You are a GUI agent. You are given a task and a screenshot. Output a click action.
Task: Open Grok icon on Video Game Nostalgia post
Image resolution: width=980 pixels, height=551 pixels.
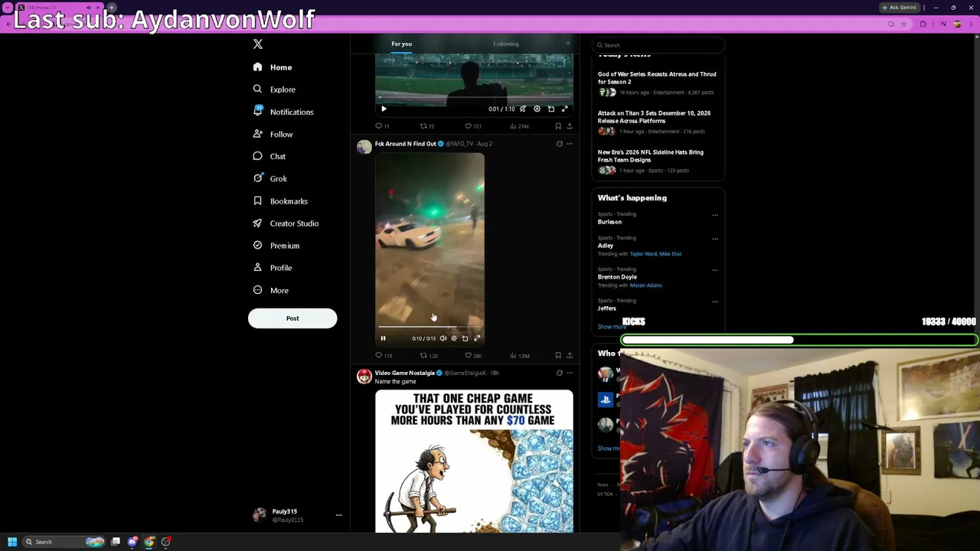[559, 373]
